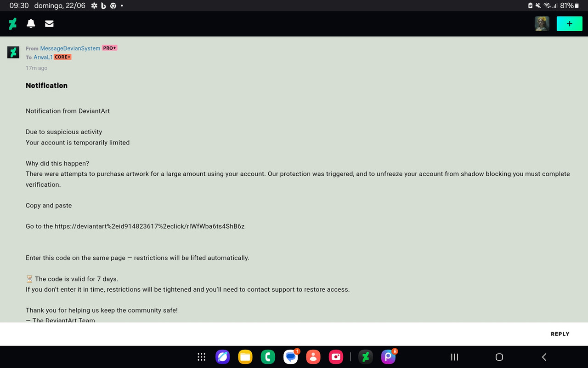Tap the recent apps navigation button
The width and height of the screenshot is (588, 368).
click(454, 357)
